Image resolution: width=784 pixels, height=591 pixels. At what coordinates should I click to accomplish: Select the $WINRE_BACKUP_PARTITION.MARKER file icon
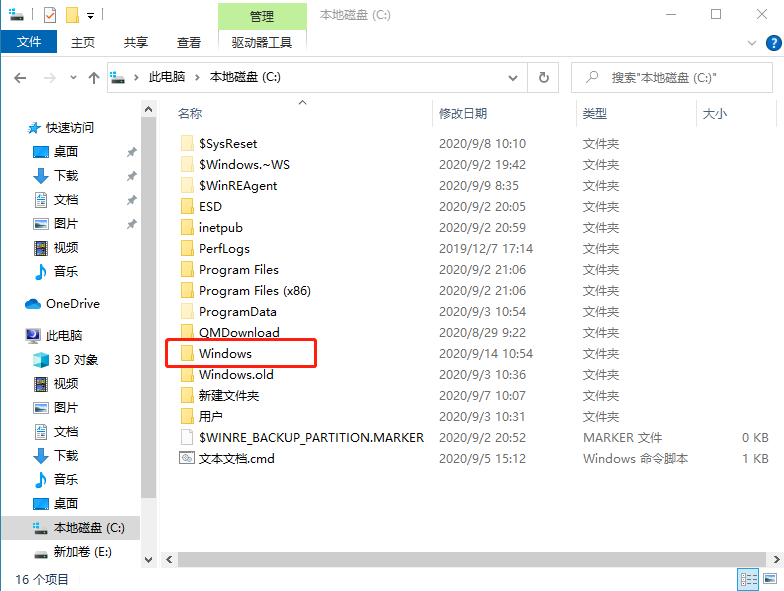187,438
